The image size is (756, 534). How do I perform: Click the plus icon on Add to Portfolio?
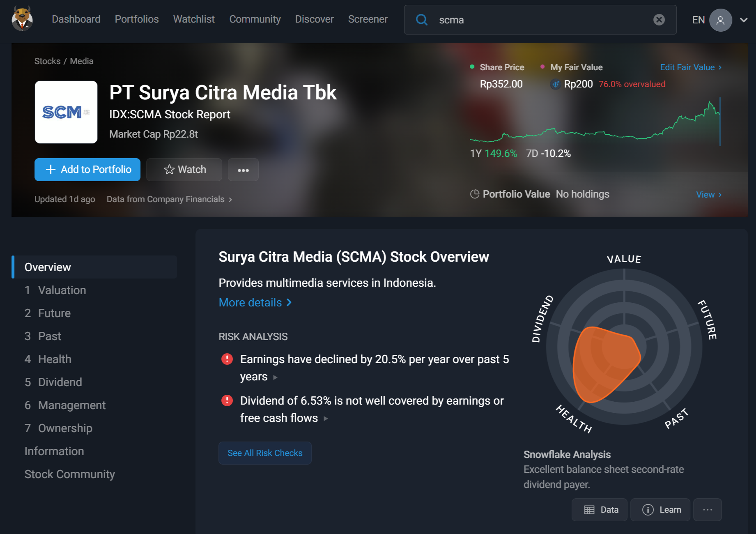51,170
